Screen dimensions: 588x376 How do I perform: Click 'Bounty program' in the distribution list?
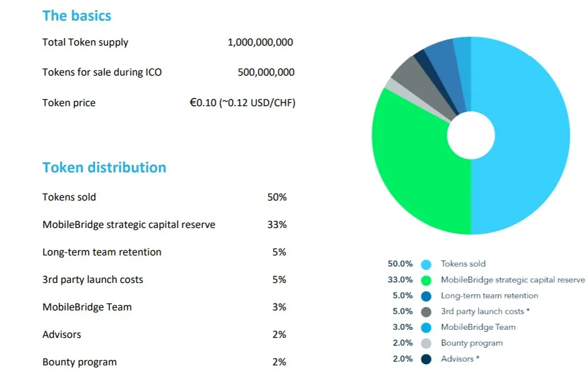tap(79, 362)
